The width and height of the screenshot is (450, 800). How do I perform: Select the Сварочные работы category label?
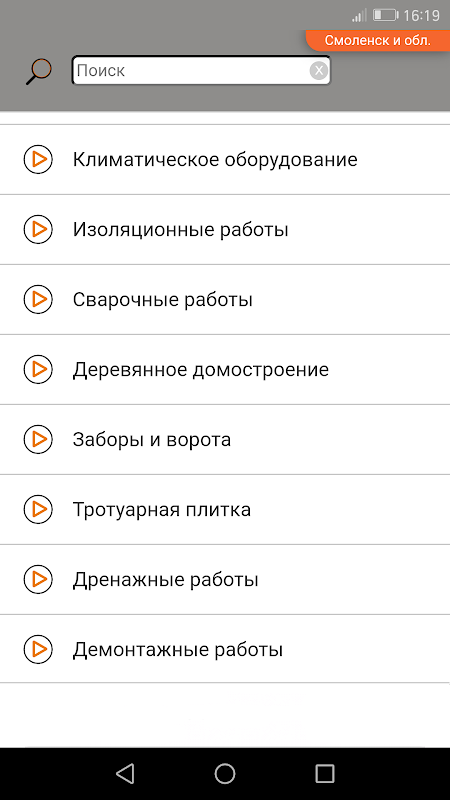click(163, 299)
